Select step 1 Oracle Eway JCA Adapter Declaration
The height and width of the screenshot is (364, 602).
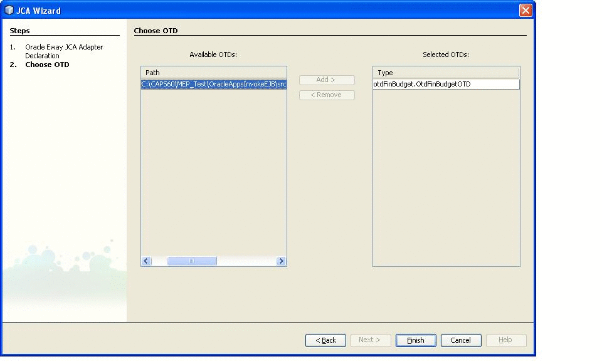point(64,51)
